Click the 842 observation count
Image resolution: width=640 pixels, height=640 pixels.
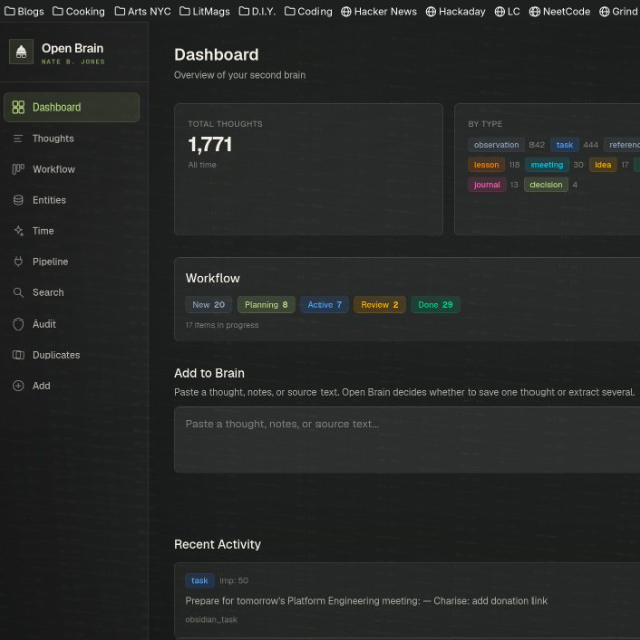coord(537,145)
